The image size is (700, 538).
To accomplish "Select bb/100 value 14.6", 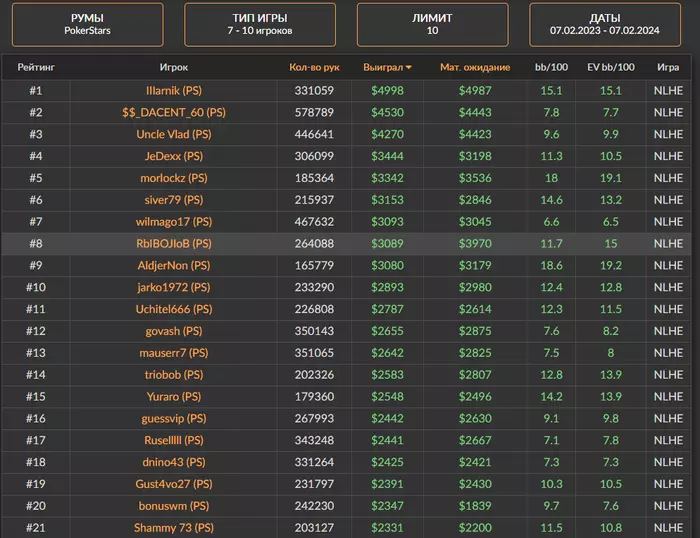I will (x=551, y=200).
